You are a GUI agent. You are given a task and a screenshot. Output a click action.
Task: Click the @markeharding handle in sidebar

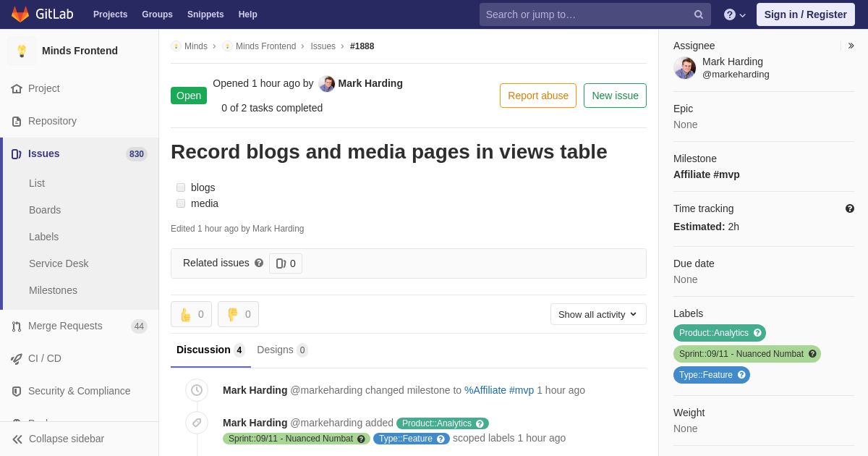pyautogui.click(x=736, y=75)
